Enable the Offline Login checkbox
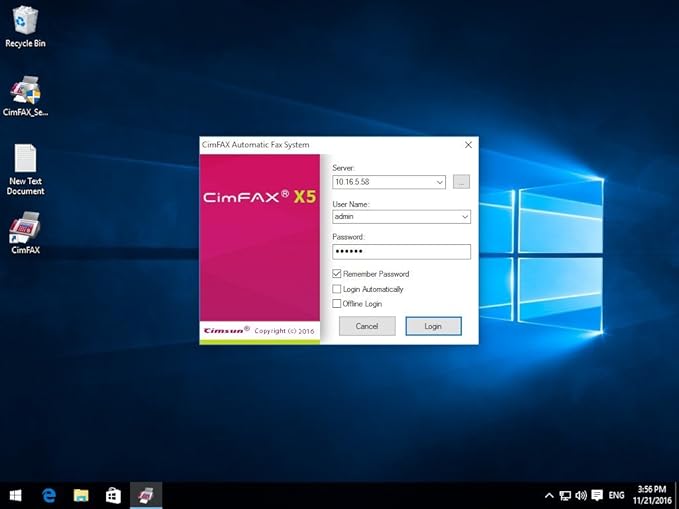This screenshot has height=509, width=679. click(337, 304)
